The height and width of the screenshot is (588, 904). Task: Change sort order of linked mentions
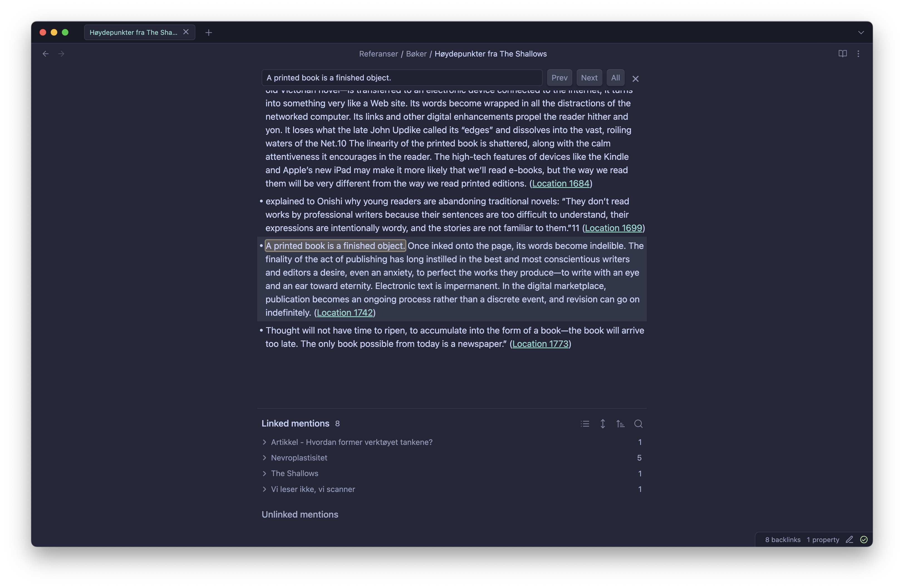pyautogui.click(x=620, y=423)
